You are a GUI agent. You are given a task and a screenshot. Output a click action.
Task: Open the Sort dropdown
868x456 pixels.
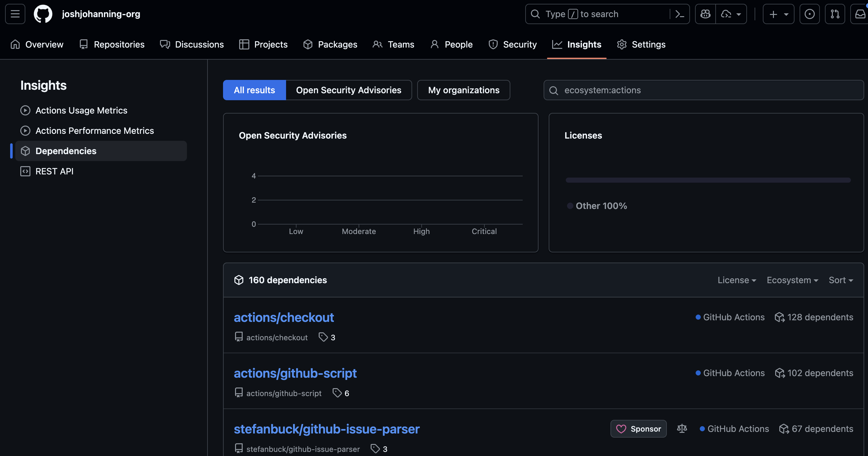point(841,280)
